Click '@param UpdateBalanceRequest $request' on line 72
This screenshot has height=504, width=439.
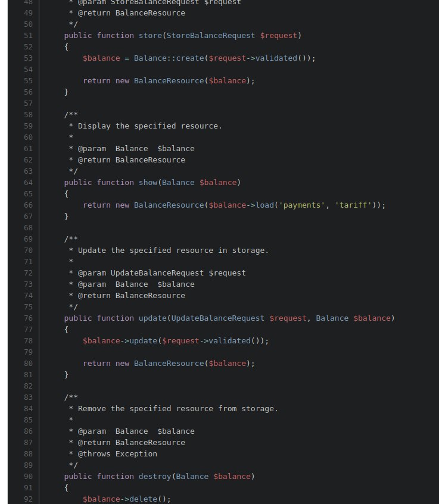(x=161, y=273)
